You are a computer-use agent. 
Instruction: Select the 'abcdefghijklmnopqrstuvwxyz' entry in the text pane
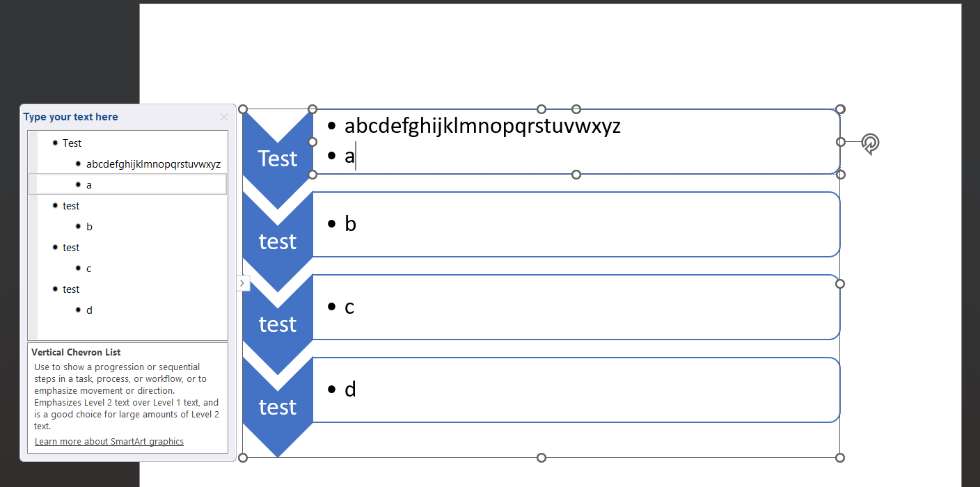coord(153,164)
